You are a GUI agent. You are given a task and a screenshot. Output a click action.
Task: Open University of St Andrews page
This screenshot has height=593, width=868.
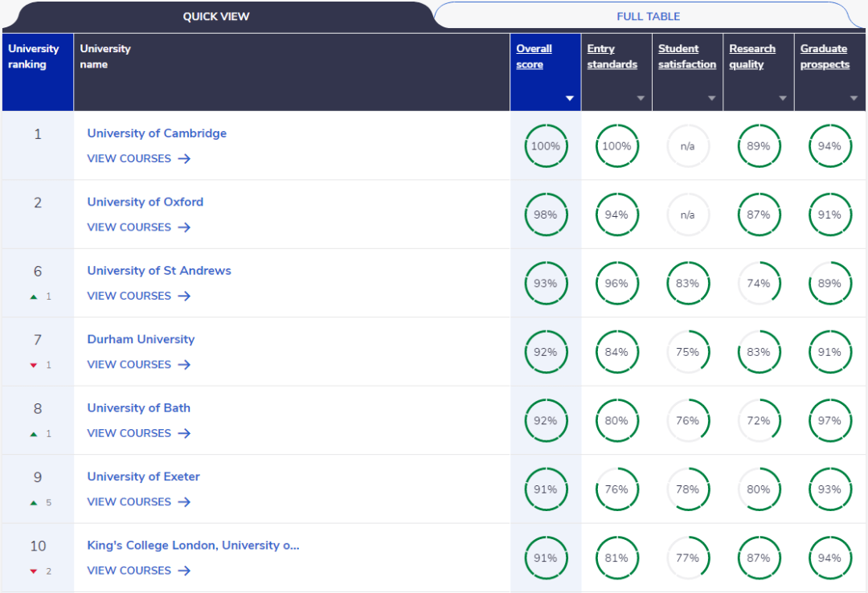click(159, 271)
